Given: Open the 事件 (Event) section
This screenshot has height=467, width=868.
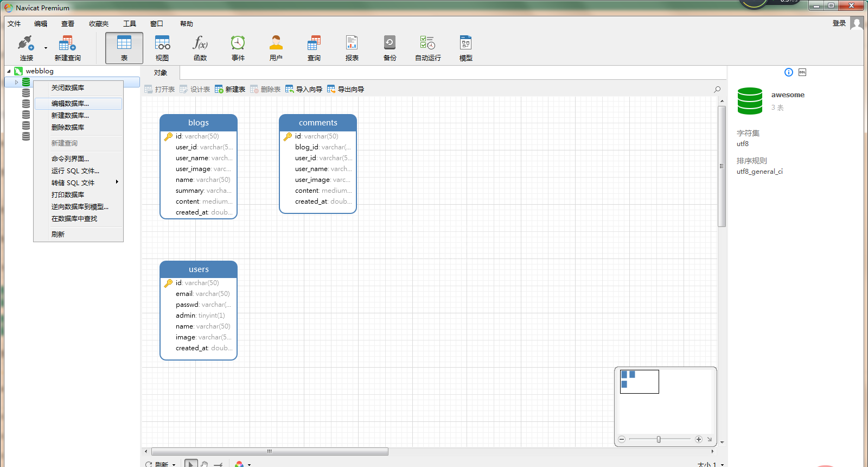Looking at the screenshot, I should point(238,48).
